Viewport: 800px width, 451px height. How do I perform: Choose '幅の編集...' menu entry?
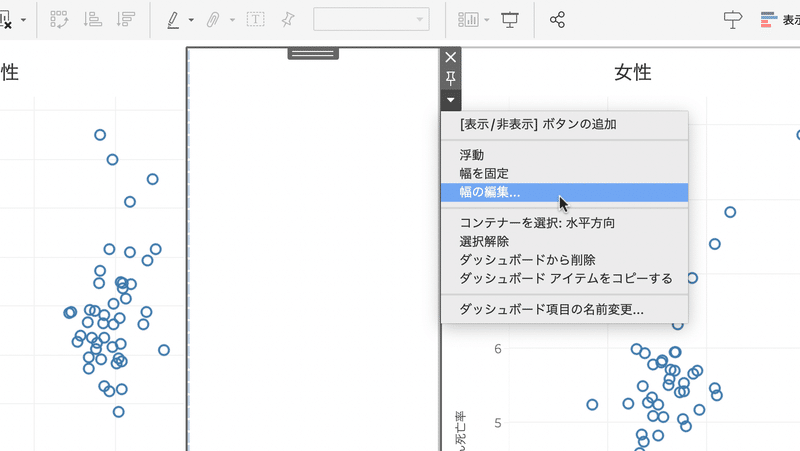564,192
